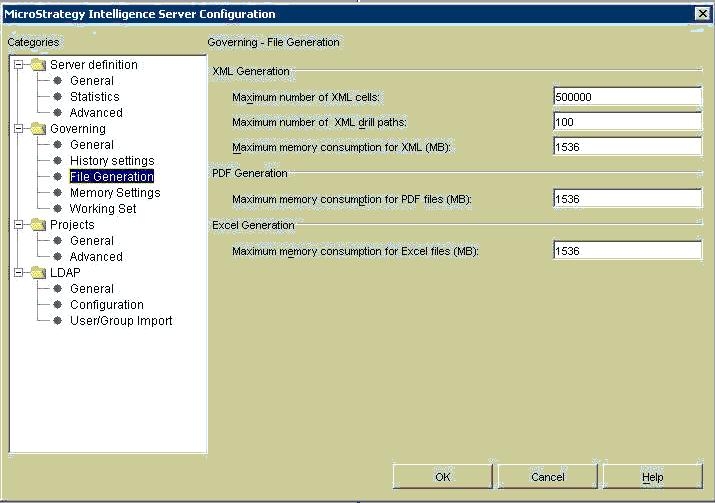The height and width of the screenshot is (503, 715).
Task: Open History settings category
Action: (112, 161)
